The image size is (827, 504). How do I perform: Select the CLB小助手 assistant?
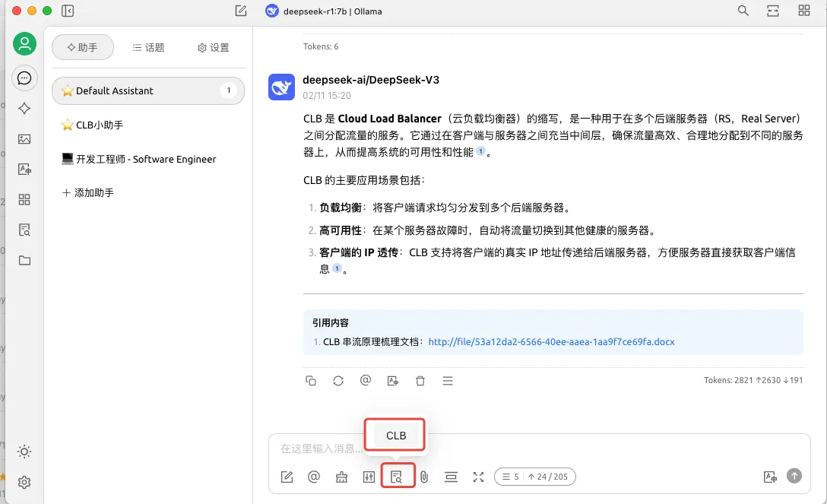point(148,125)
